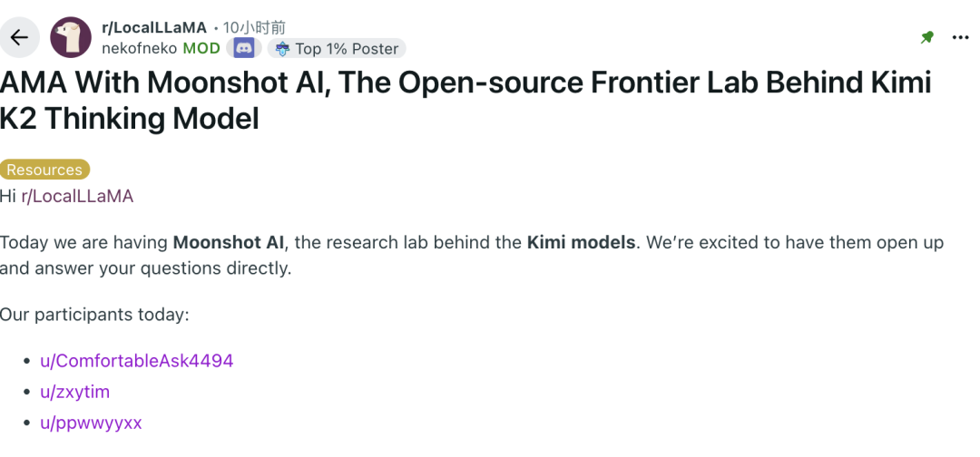Click the 10小时前 post timestamp

tap(255, 28)
